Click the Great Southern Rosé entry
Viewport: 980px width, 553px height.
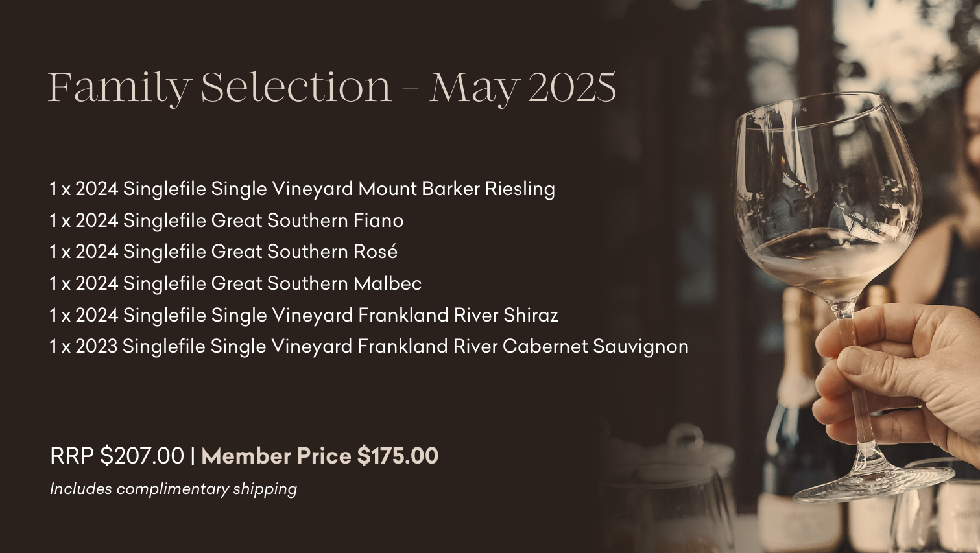tap(223, 252)
